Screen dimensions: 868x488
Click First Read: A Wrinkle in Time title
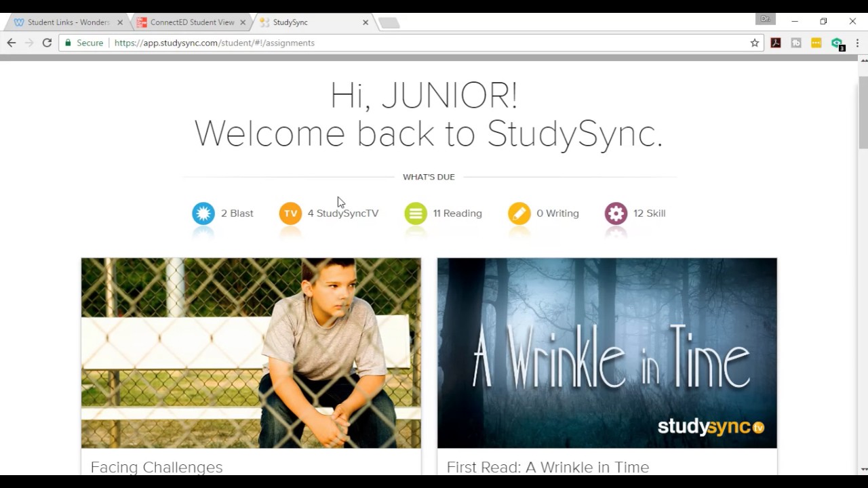pyautogui.click(x=548, y=467)
